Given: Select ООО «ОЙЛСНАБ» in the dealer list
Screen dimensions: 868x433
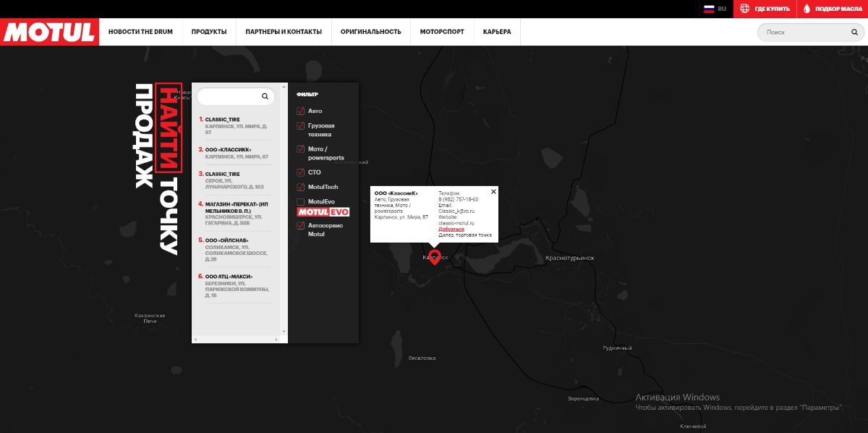Looking at the screenshot, I should click(x=234, y=249).
